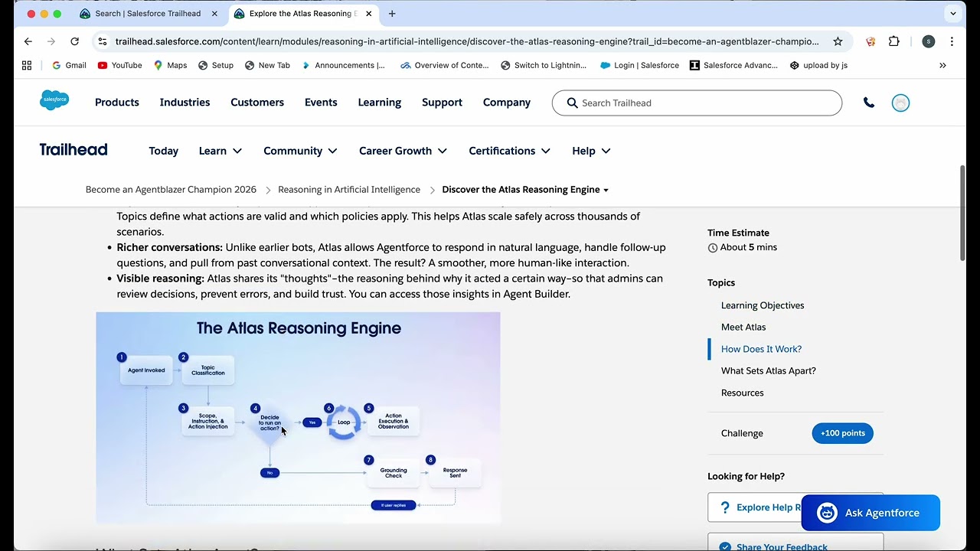Expand the Certifications dropdown menu
The image size is (980, 551).
point(509,151)
